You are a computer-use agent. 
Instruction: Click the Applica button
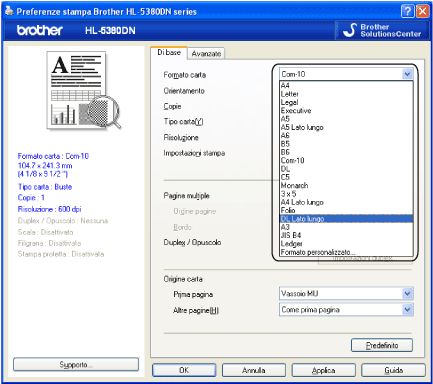pos(323,370)
